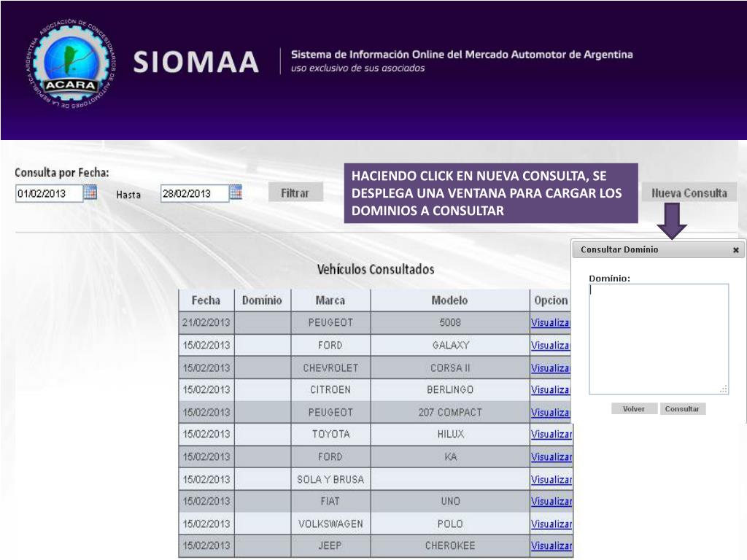This screenshot has width=747, height=560.
Task: Select the KA model cell
Action: click(449, 457)
